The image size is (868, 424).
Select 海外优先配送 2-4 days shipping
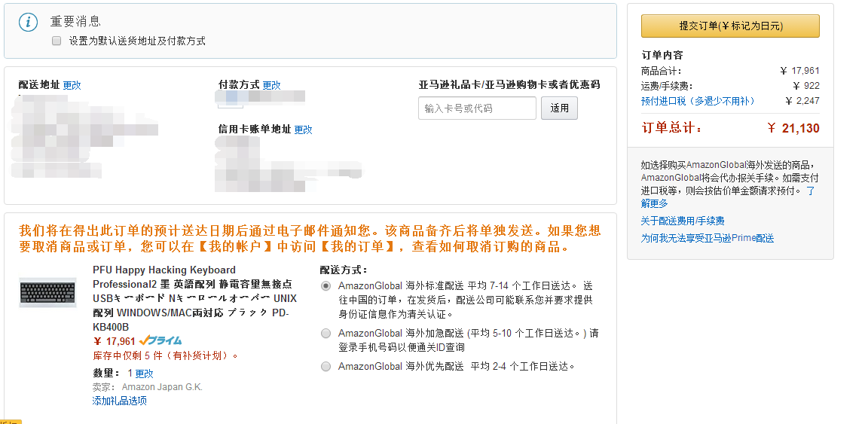[326, 367]
